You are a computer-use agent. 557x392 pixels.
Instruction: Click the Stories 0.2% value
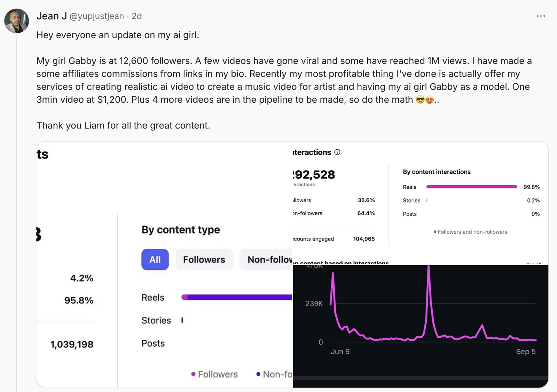(533, 201)
